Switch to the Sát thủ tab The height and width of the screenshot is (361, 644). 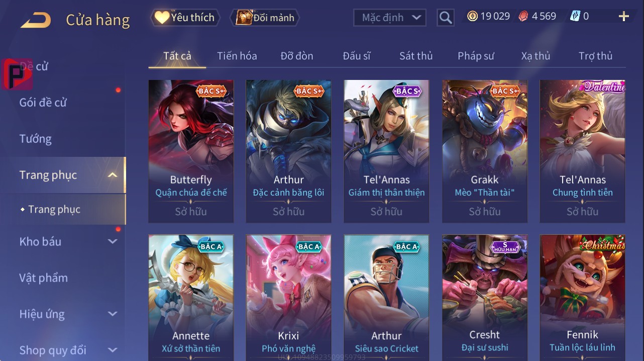click(x=416, y=56)
